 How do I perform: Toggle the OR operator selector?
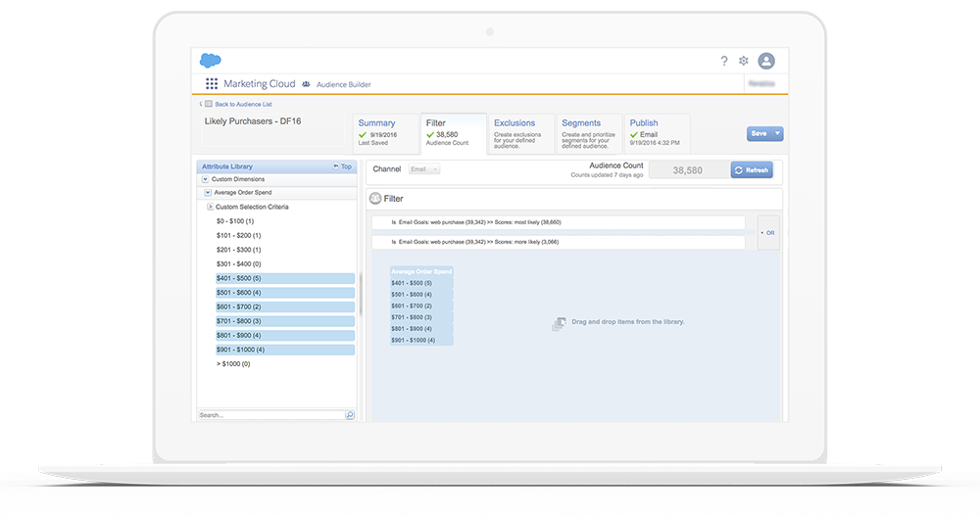tap(768, 233)
